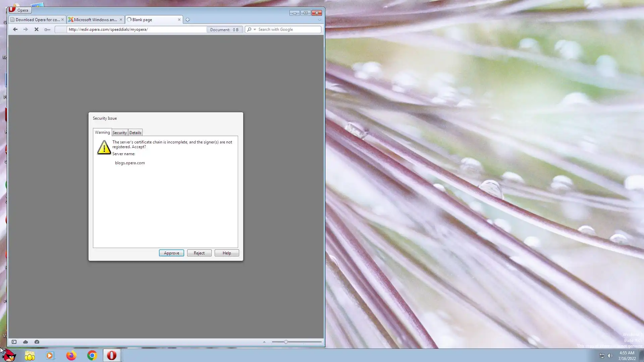The height and width of the screenshot is (362, 644).
Task: Reject the certificate
Action: [199, 253]
